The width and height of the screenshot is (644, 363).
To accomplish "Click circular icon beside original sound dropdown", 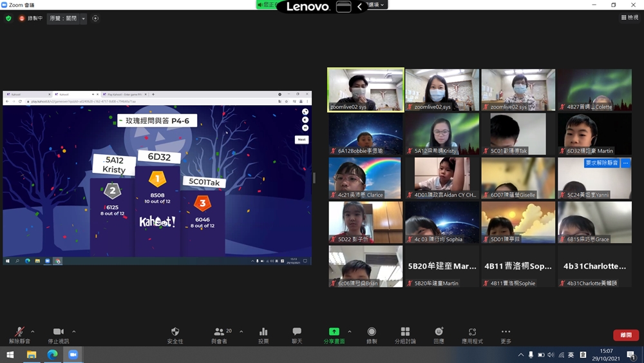I will coord(95,19).
